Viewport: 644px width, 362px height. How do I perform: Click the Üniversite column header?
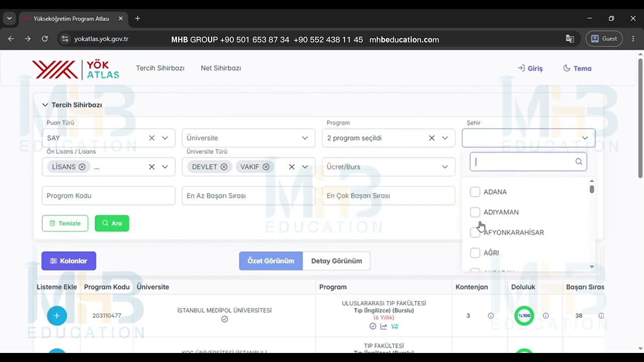pyautogui.click(x=153, y=287)
